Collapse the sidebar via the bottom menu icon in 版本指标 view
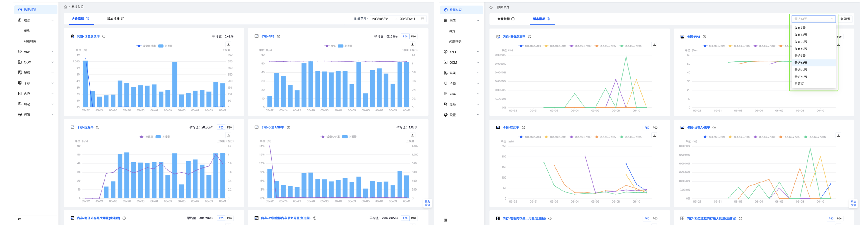The height and width of the screenshot is (230, 868). [x=445, y=220]
